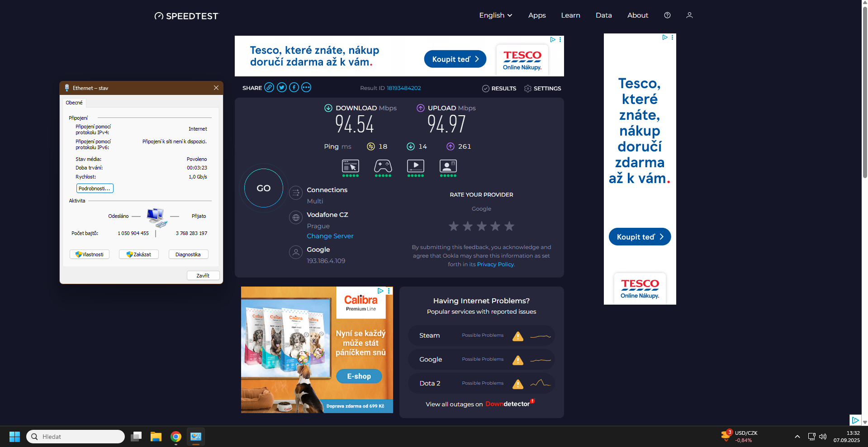
Task: Click the download latency icon beside 14
Action: [411, 146]
